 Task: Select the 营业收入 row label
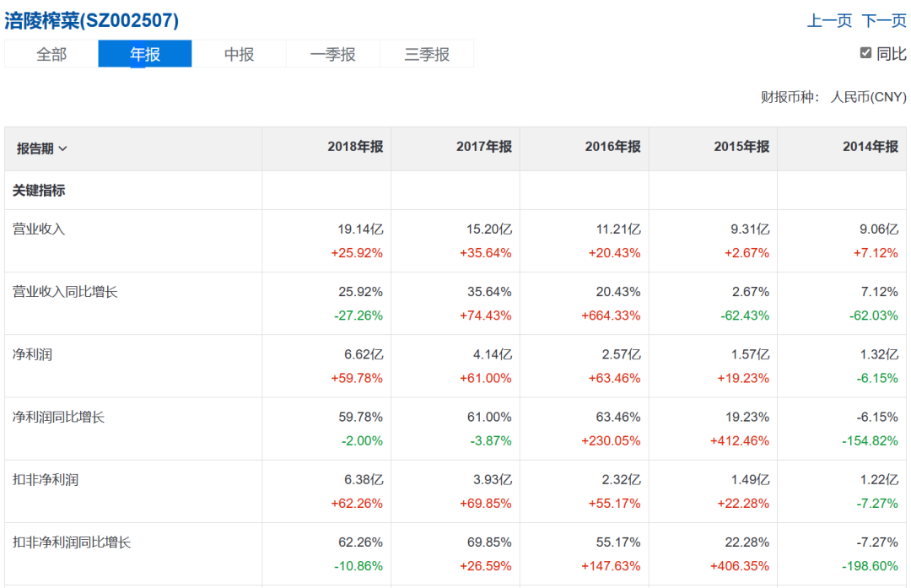coord(39,229)
